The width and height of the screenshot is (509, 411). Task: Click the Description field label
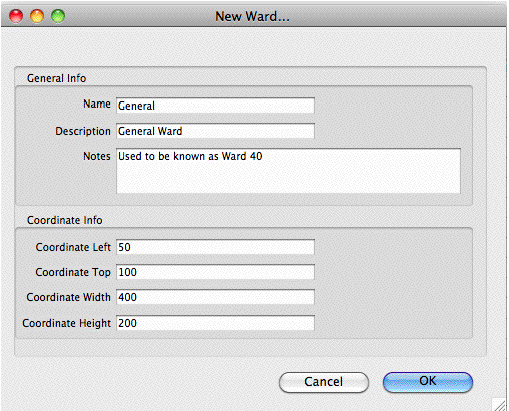point(83,131)
